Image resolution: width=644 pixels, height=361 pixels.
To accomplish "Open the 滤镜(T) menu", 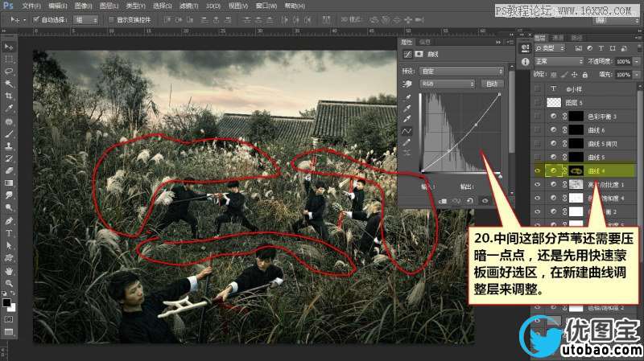I will pyautogui.click(x=189, y=6).
